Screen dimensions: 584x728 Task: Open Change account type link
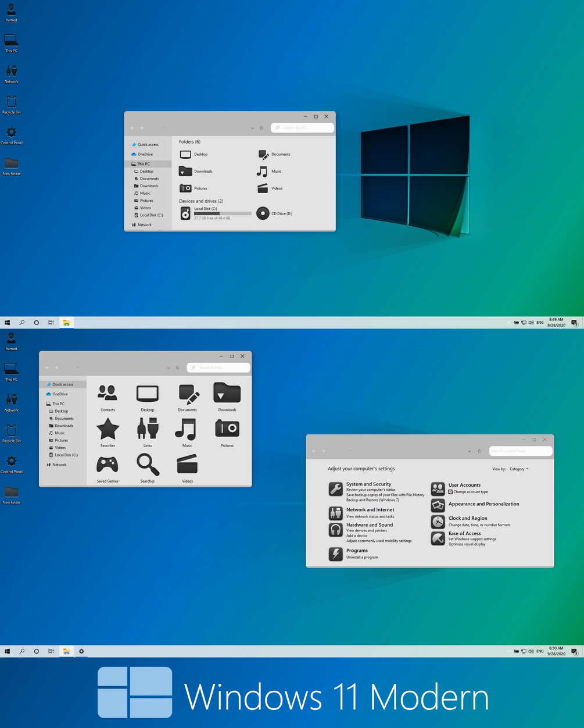point(471,492)
